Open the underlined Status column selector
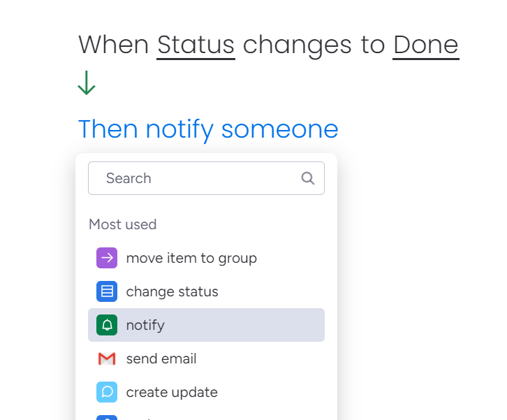Image resolution: width=507 pixels, height=420 pixels. pyautogui.click(x=196, y=45)
